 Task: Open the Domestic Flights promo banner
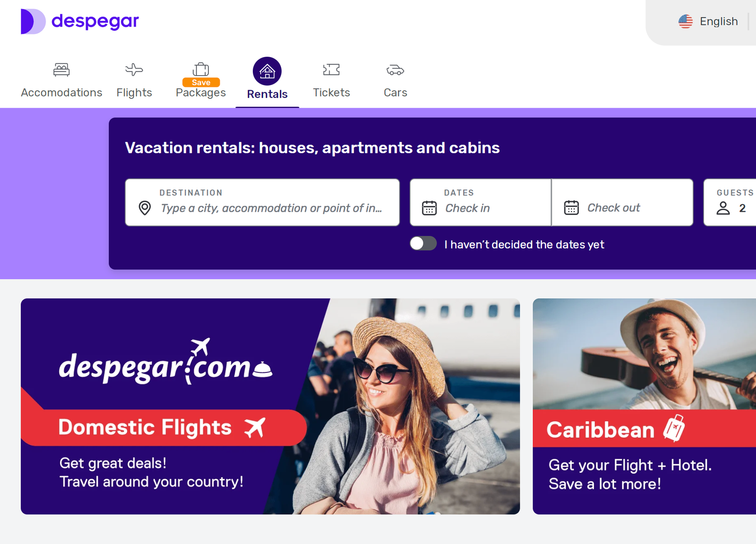270,406
